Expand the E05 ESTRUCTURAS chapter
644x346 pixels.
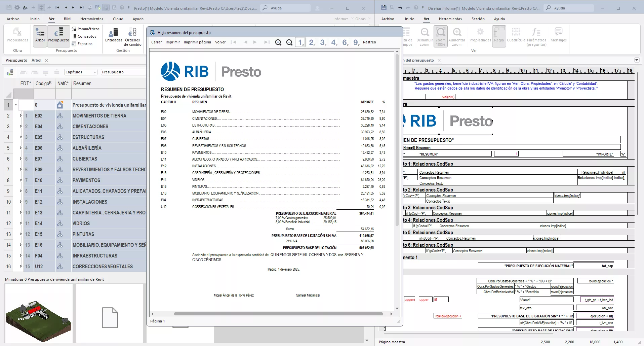(21, 137)
